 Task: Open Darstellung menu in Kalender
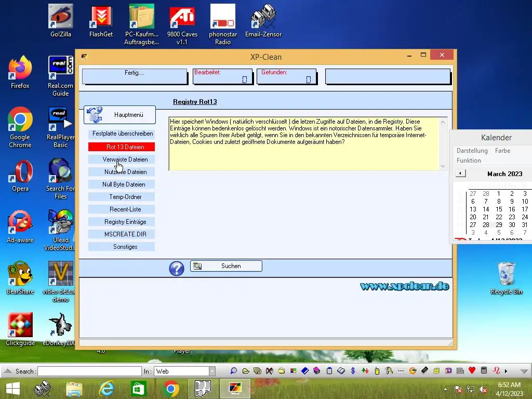coord(472,151)
